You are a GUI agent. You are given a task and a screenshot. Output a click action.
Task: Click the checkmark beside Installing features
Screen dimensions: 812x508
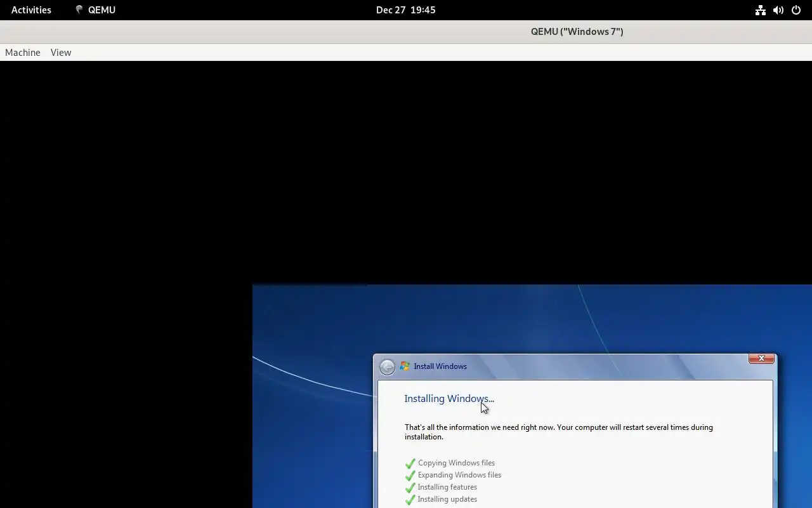click(410, 488)
